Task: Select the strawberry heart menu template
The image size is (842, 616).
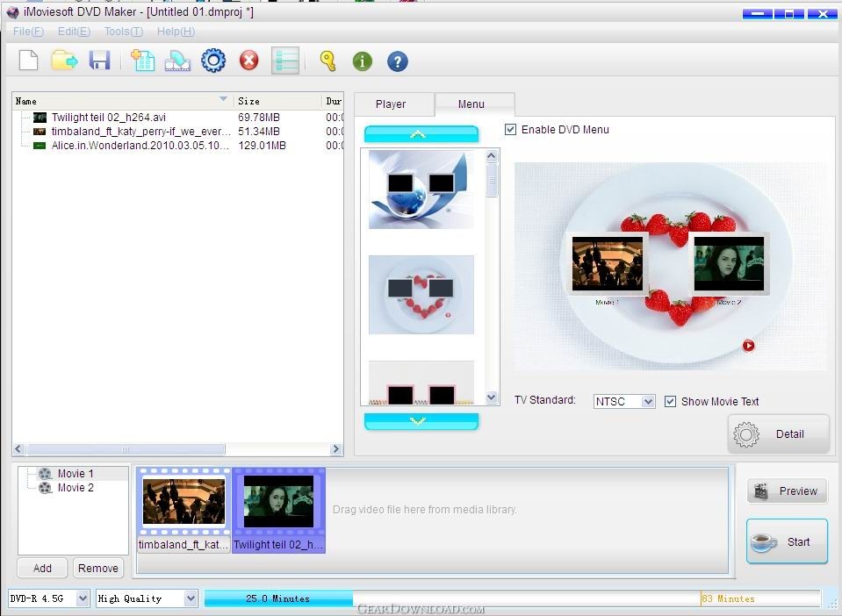Action: coord(421,295)
